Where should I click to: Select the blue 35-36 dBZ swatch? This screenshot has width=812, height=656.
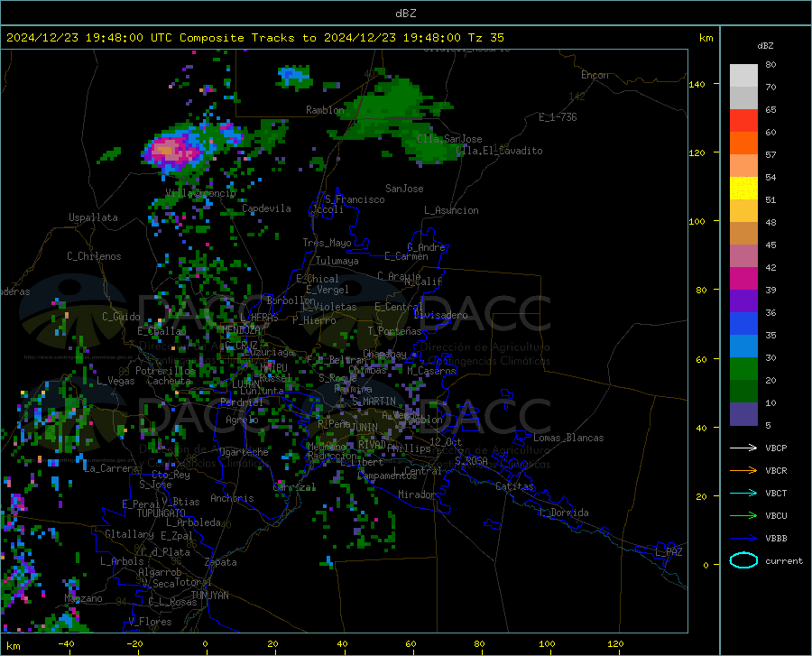743,324
